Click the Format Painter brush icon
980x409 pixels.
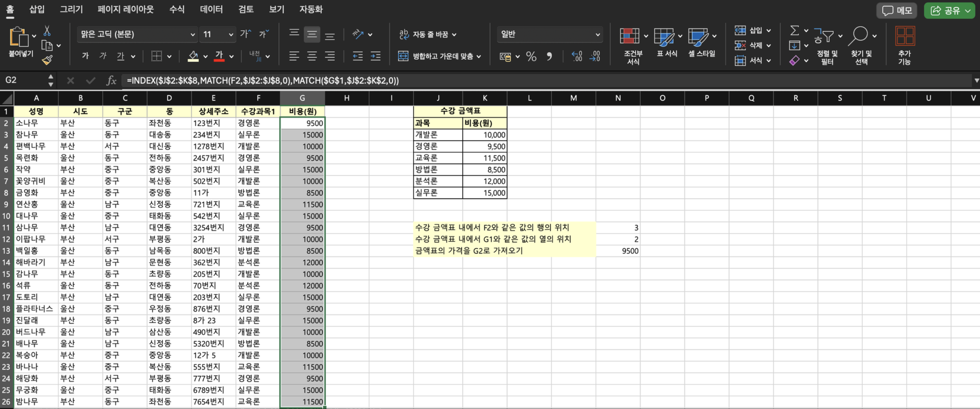coord(47,60)
